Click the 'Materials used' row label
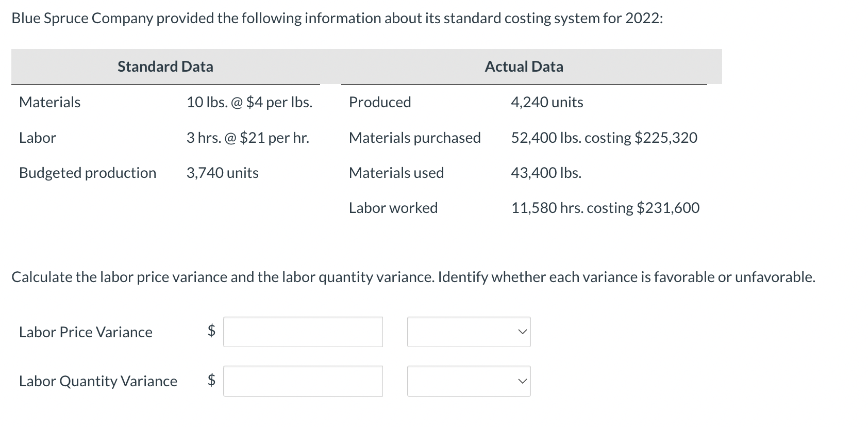 click(x=396, y=173)
